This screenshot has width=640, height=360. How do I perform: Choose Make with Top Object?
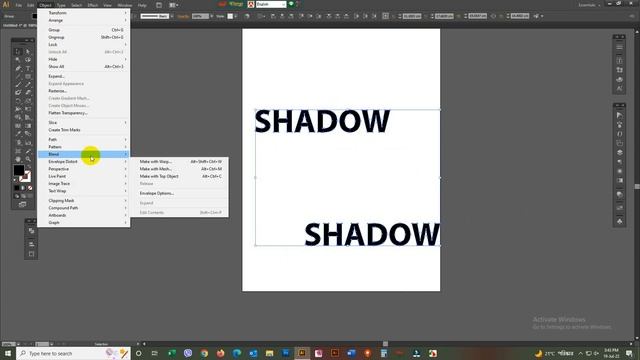[180, 176]
